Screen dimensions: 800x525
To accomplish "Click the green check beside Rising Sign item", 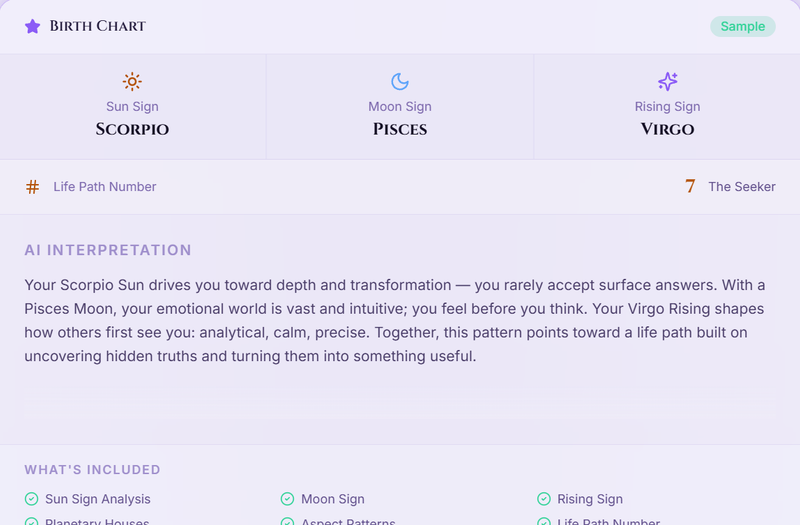I will (544, 499).
